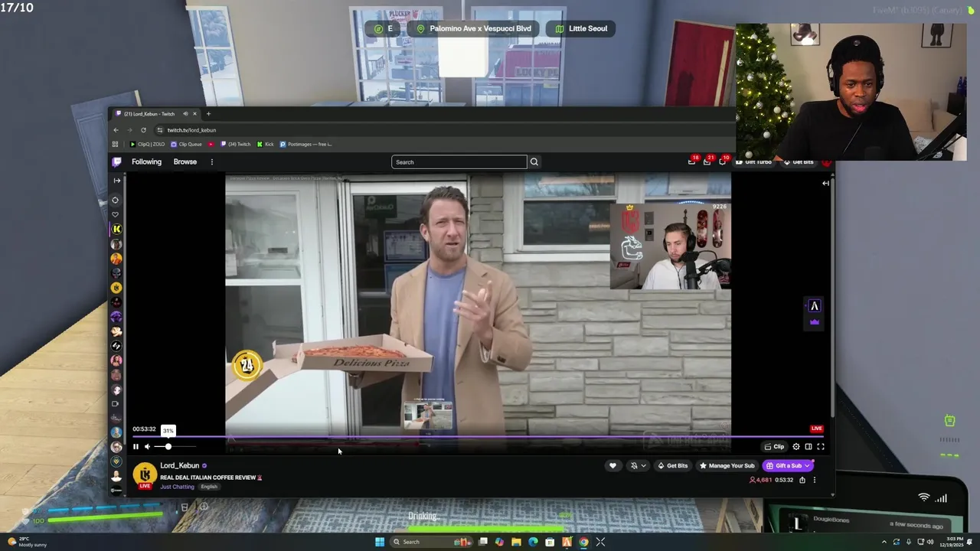Open the player settings gear
The image size is (980, 551).
click(x=796, y=447)
